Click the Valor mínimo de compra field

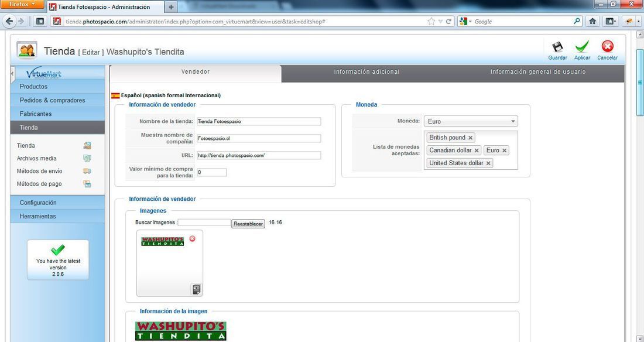[211, 172]
